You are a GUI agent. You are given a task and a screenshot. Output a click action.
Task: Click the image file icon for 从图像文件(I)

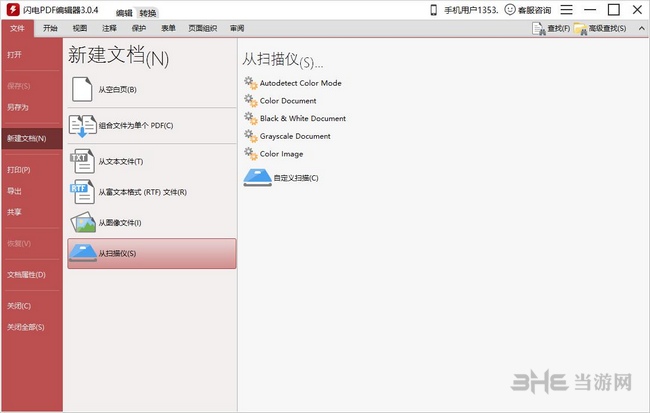83,222
